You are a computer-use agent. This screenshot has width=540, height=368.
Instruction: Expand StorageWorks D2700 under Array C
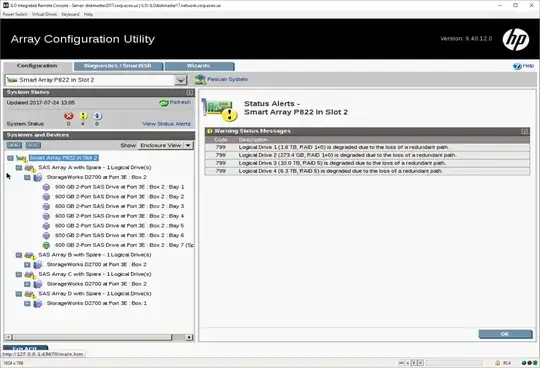(27, 284)
